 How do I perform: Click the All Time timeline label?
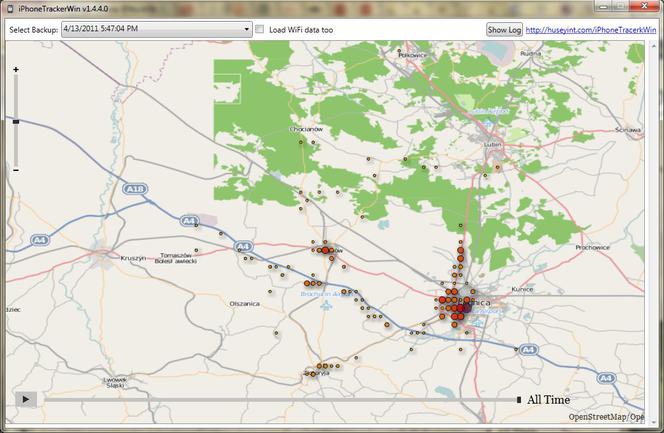[x=548, y=400]
